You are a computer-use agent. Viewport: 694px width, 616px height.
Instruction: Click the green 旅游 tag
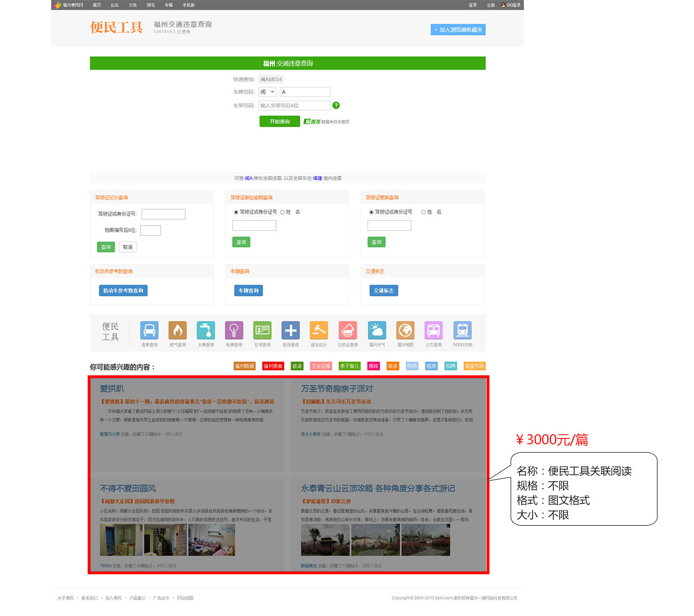click(297, 366)
